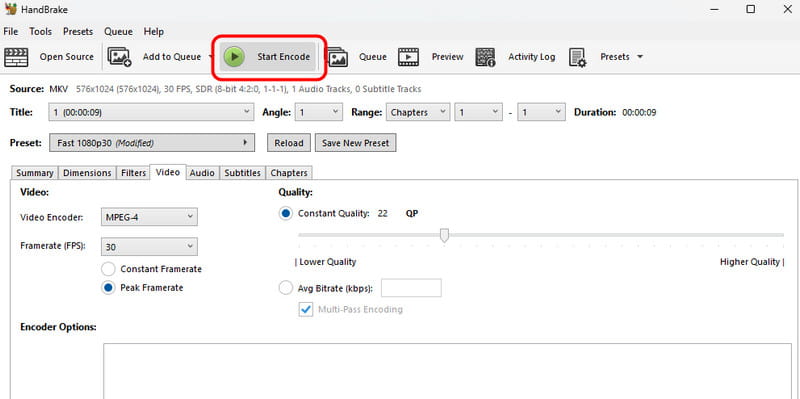
Task: Switch to the Chapters tab
Action: pos(289,173)
